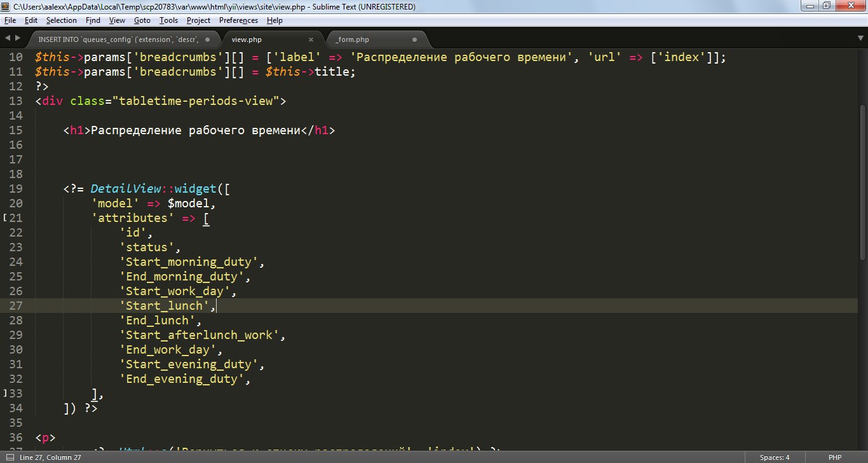
Task: Click line number 19 in the gutter
Action: point(16,189)
